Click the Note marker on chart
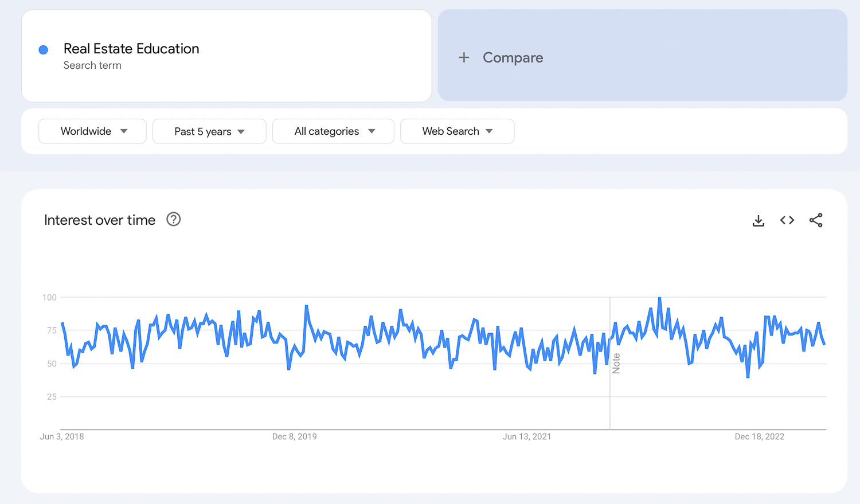Screen dimensions: 860x504 616,364
